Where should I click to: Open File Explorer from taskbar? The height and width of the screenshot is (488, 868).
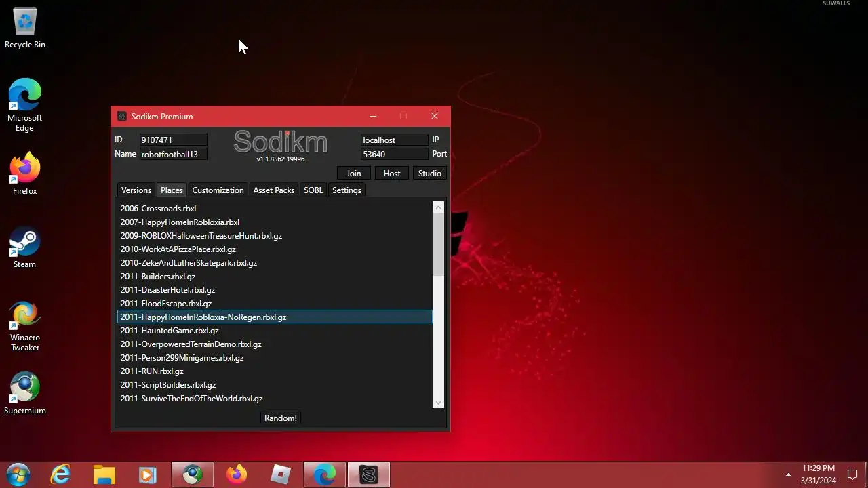point(104,474)
